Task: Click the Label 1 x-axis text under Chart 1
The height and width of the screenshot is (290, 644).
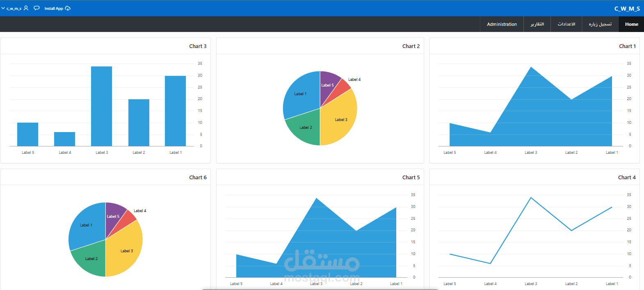Action: (x=612, y=153)
